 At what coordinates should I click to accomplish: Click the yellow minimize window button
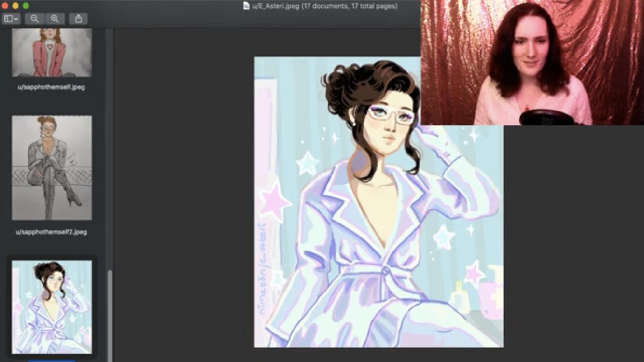(x=15, y=6)
